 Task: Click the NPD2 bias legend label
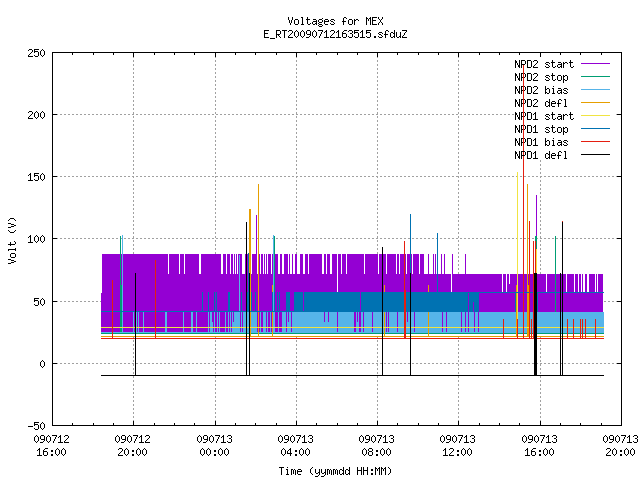click(541, 90)
